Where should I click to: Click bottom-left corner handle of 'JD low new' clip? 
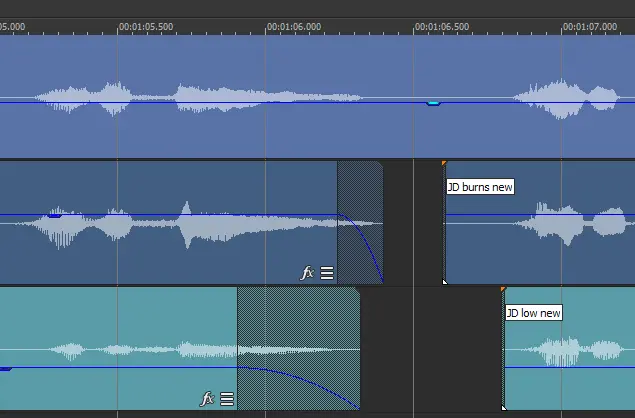(x=504, y=407)
